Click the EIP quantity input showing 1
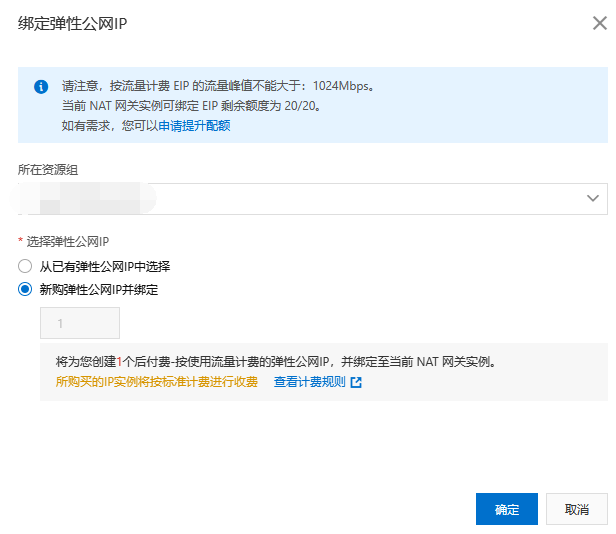 pyautogui.click(x=80, y=323)
